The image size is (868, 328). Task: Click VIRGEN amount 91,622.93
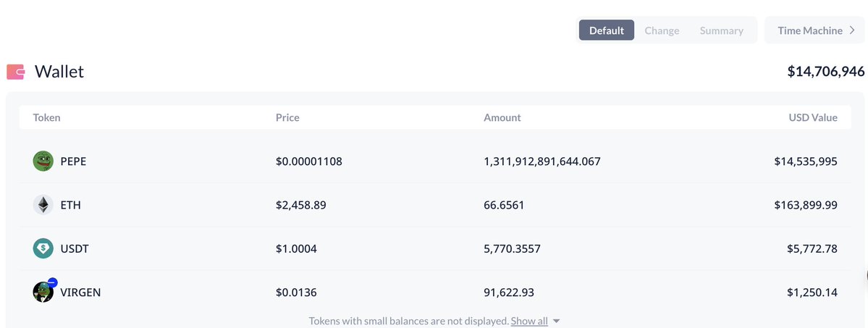509,292
